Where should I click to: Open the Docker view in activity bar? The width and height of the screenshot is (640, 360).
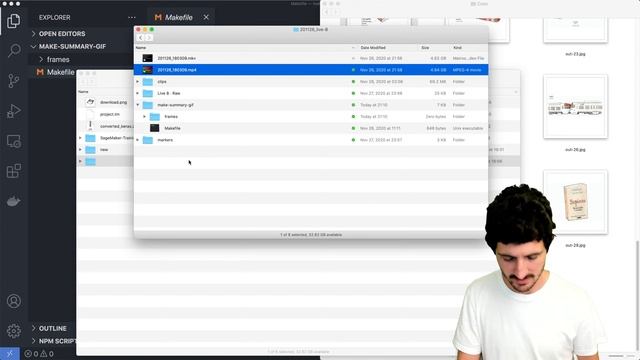click(13, 201)
